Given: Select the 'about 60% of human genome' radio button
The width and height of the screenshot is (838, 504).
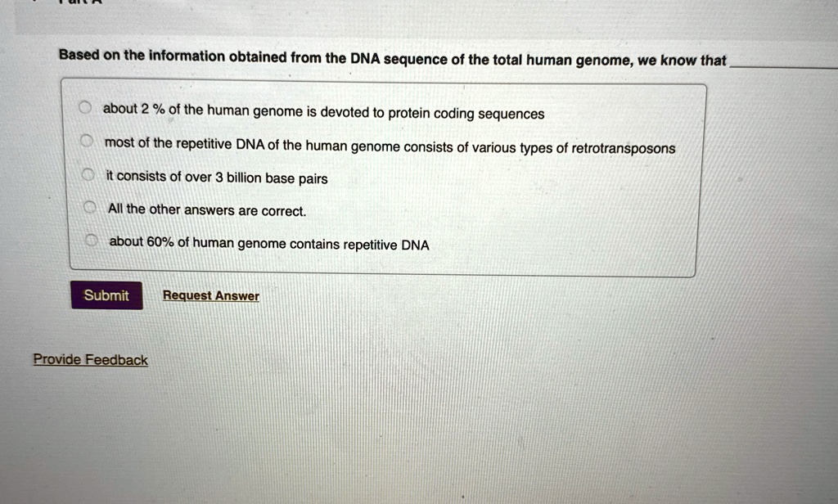Looking at the screenshot, I should click(92, 240).
